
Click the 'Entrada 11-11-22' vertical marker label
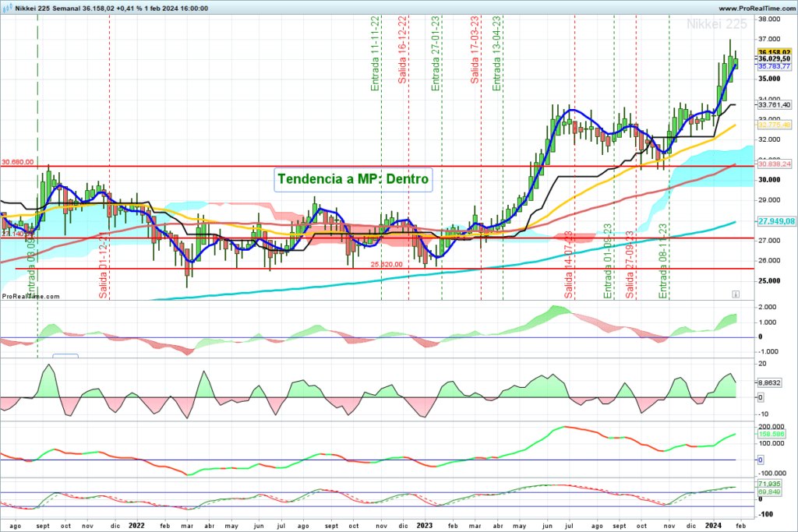click(x=376, y=54)
